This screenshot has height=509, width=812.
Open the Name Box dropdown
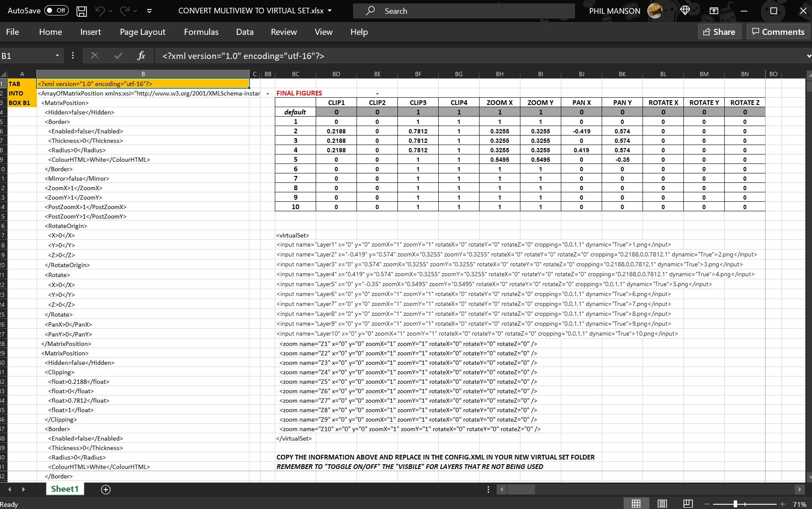(x=57, y=56)
